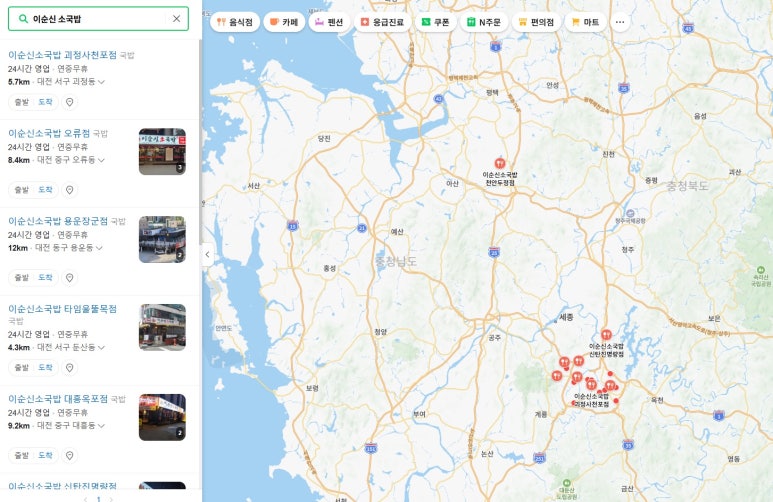
Task: Set 타임울돌목점 as 도착 destination
Action: point(45,367)
